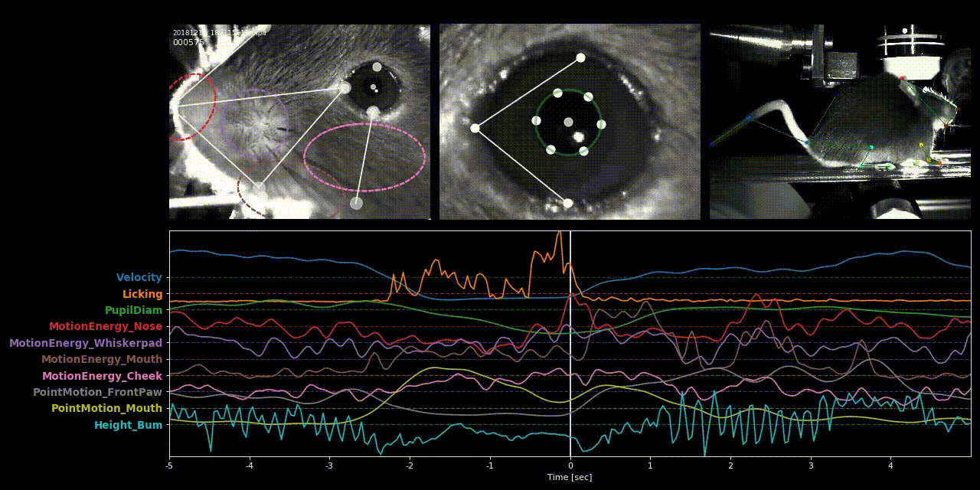Click the 0 tick on the time axis
Screen dimensions: 980x490
pos(570,465)
